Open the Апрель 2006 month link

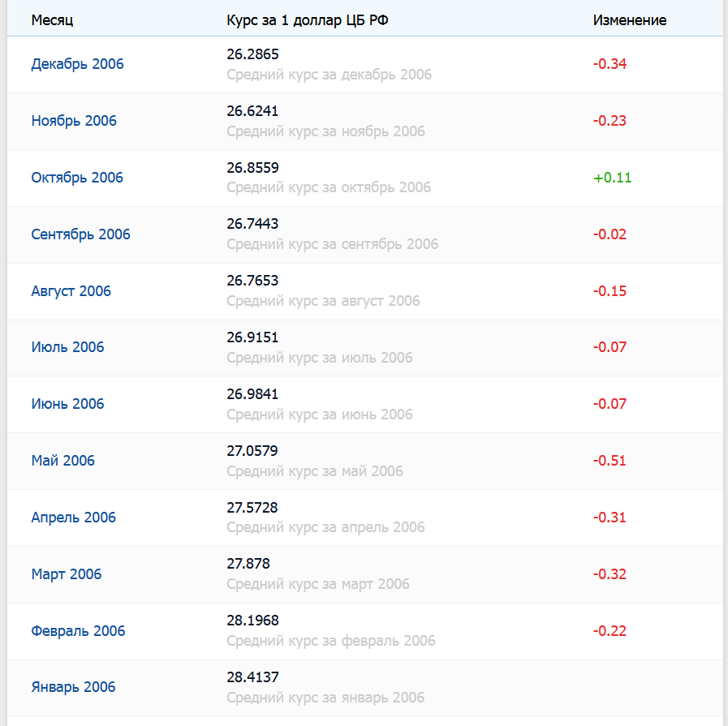pyautogui.click(x=73, y=518)
